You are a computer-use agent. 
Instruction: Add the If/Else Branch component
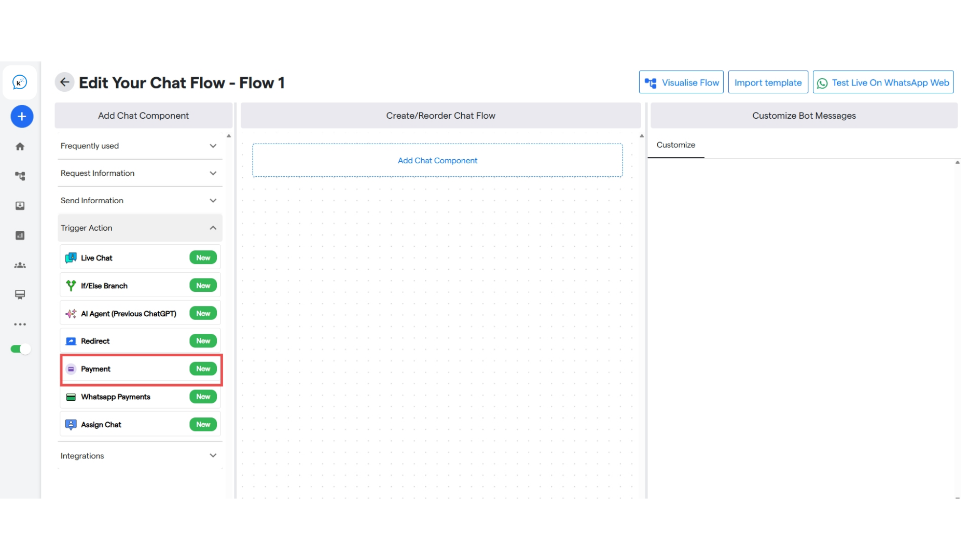[141, 286]
